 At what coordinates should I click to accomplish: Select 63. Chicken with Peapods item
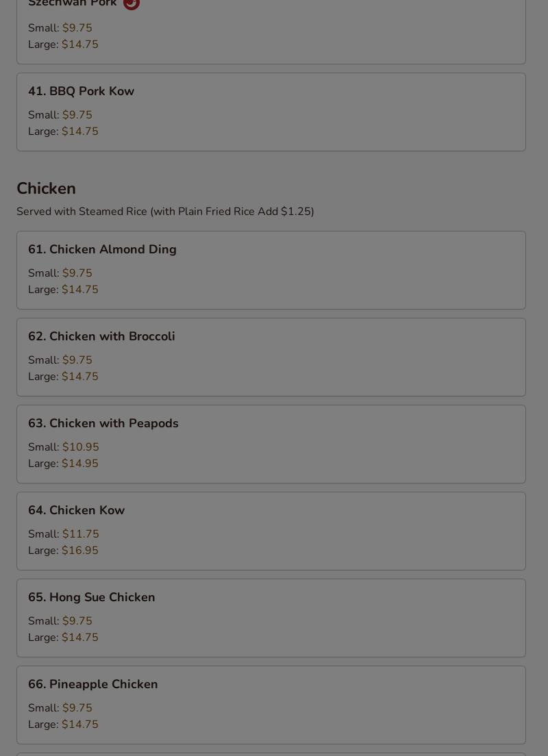[x=271, y=444]
